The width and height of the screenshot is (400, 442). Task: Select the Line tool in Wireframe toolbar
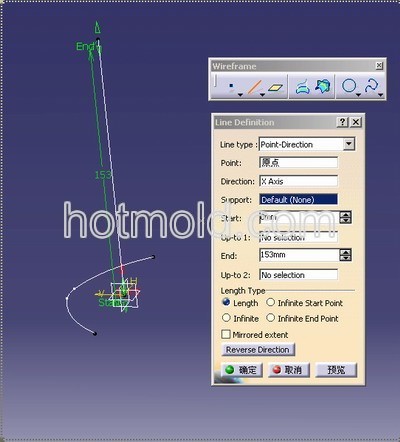pyautogui.click(x=254, y=87)
